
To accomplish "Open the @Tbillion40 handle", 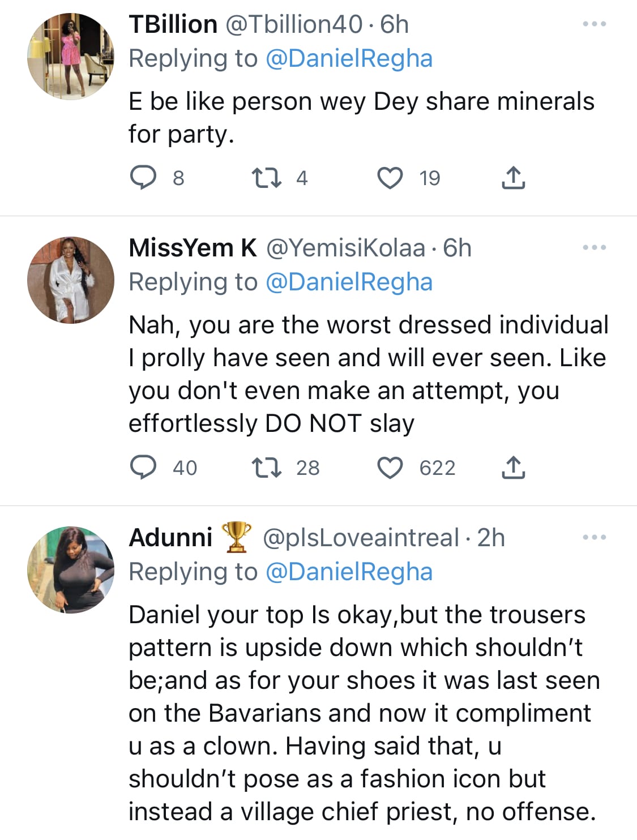I will 294,24.
